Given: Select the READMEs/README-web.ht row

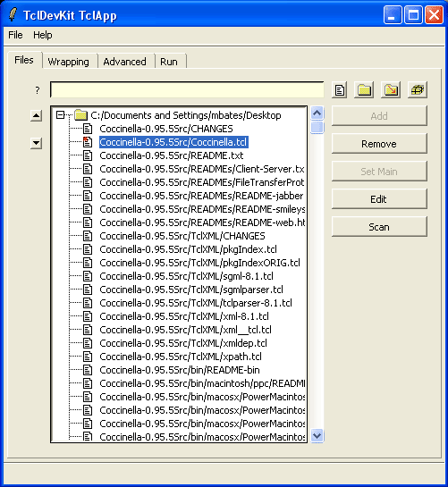Looking at the screenshot, I should pyautogui.click(x=202, y=223).
